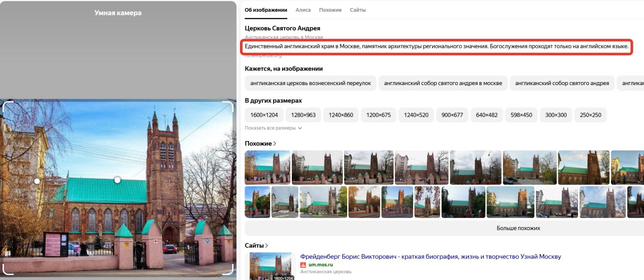
Task: Open the 'Фрейденберг Борис Викторович' article link
Action: tap(430, 257)
